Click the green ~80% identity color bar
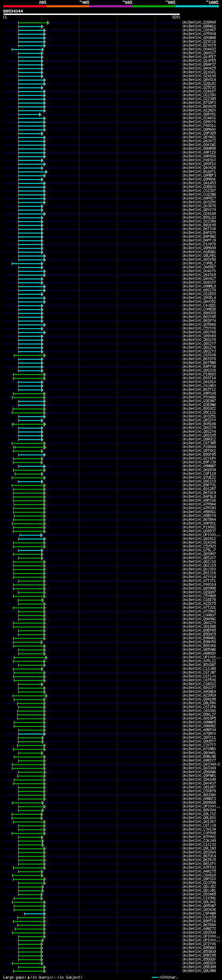 tap(154, 6)
